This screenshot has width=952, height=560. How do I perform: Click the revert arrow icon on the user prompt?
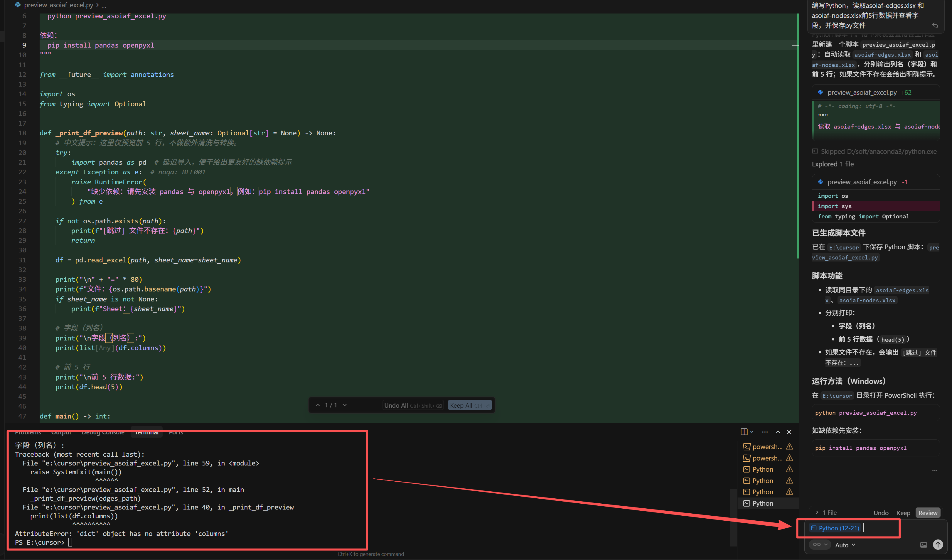point(935,26)
